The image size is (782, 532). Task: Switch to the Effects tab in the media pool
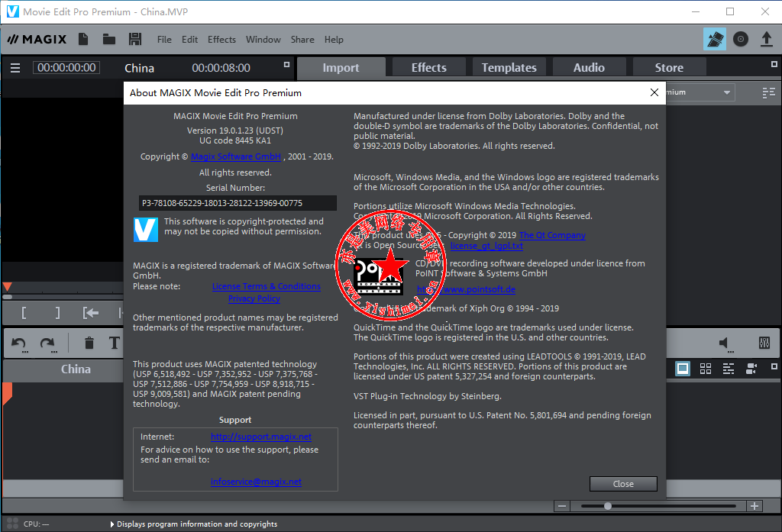point(429,68)
